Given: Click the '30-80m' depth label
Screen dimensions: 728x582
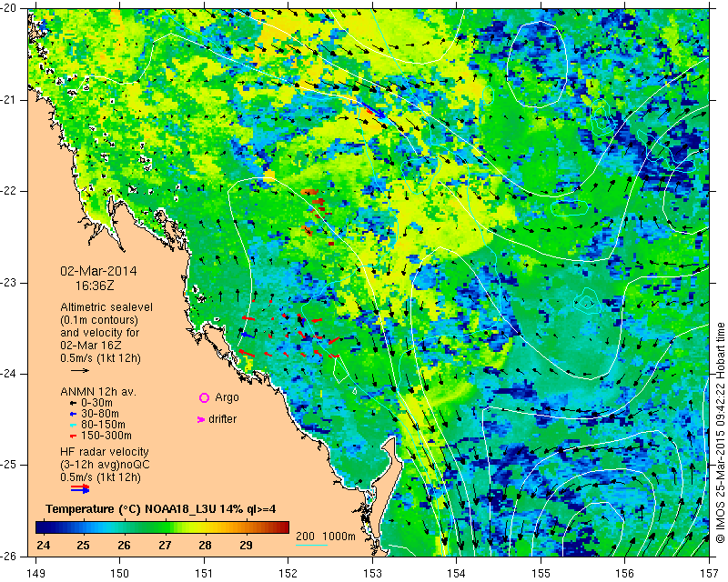Looking at the screenshot, I should pyautogui.click(x=100, y=414).
